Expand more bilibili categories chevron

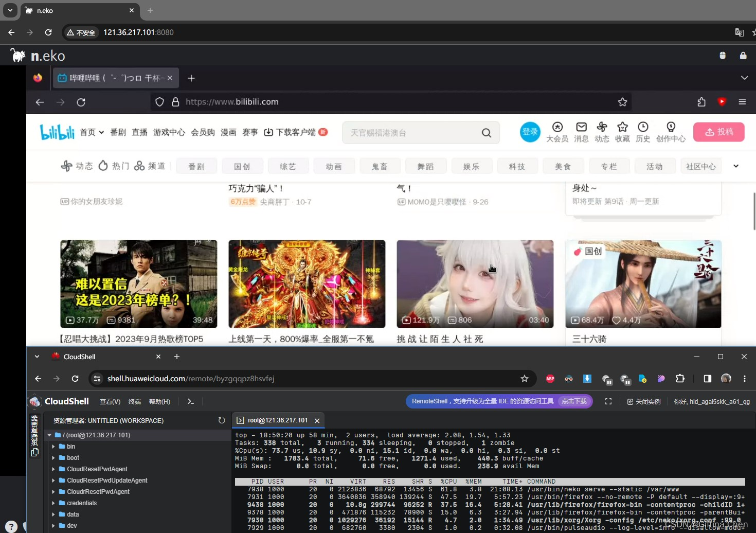[736, 166]
